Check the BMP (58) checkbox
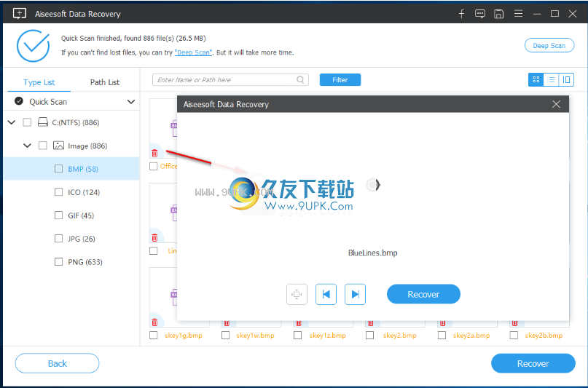This screenshot has height=388, width=588. [58, 169]
